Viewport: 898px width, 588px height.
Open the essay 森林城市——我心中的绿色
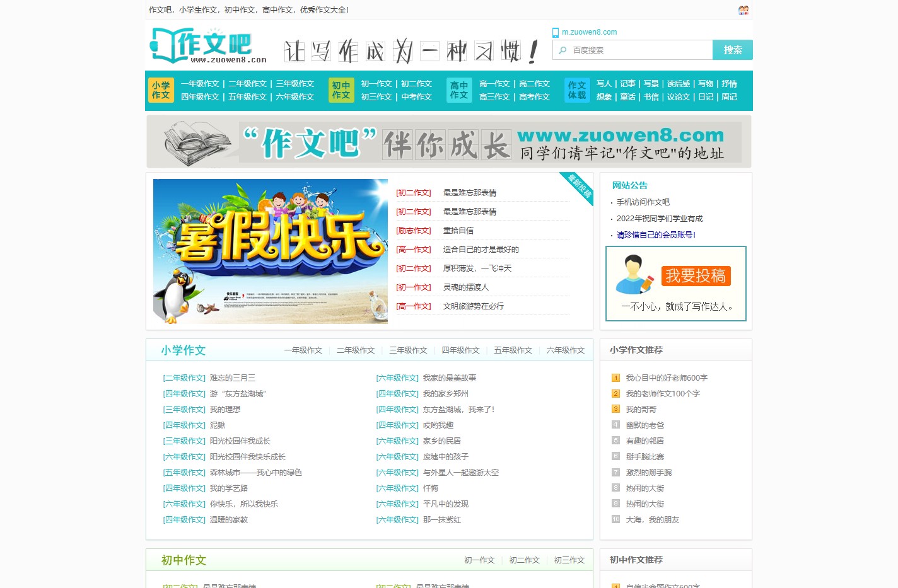click(256, 473)
